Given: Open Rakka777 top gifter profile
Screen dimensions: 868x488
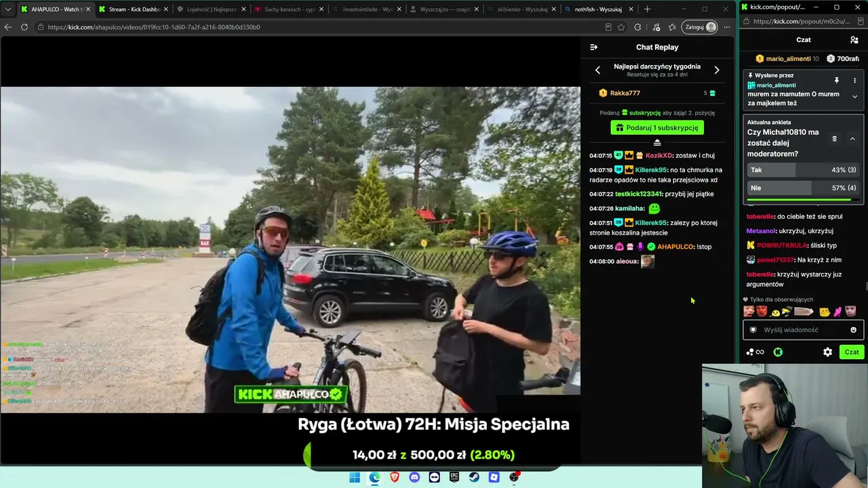Looking at the screenshot, I should point(625,93).
